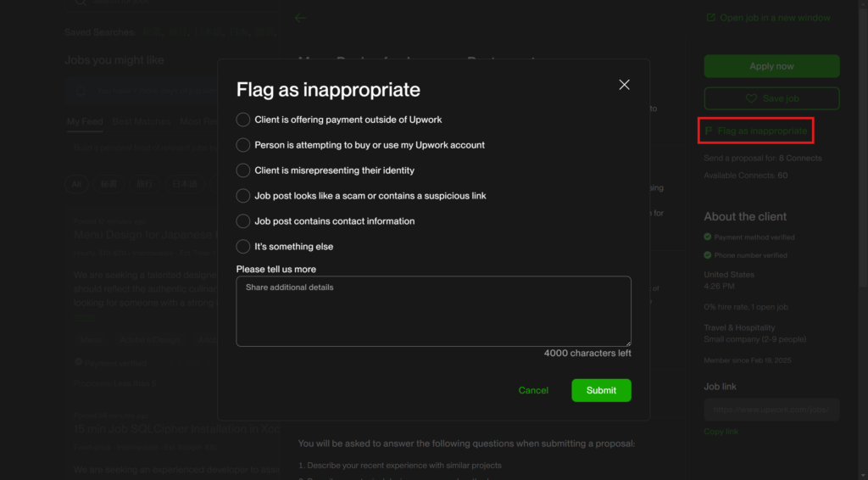Click the 'Payment method verified' check icon

tap(708, 237)
